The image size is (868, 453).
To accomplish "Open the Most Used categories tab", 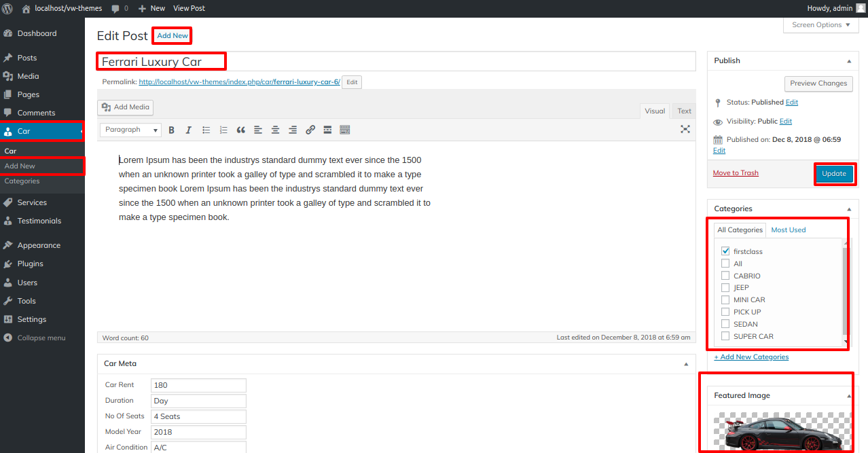I will pyautogui.click(x=788, y=230).
